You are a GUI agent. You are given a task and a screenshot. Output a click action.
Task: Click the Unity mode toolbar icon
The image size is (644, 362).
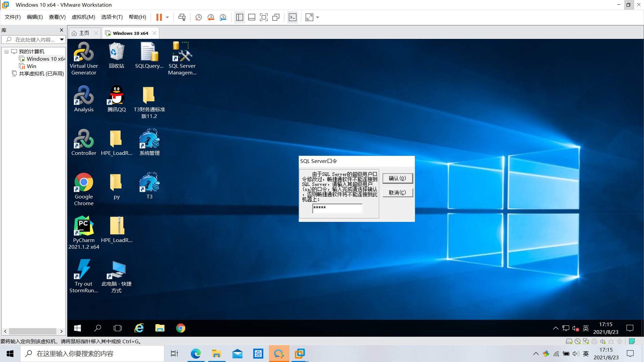(x=276, y=17)
